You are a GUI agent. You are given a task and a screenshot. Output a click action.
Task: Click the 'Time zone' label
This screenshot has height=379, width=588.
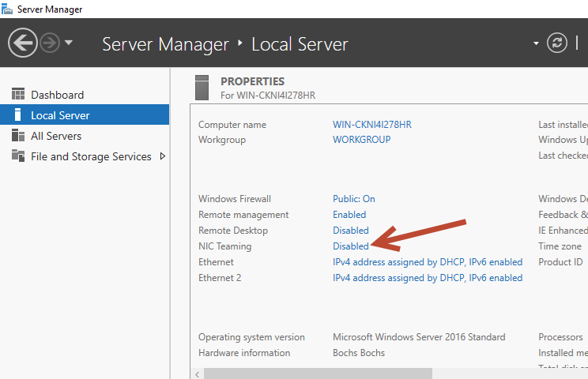(560, 246)
